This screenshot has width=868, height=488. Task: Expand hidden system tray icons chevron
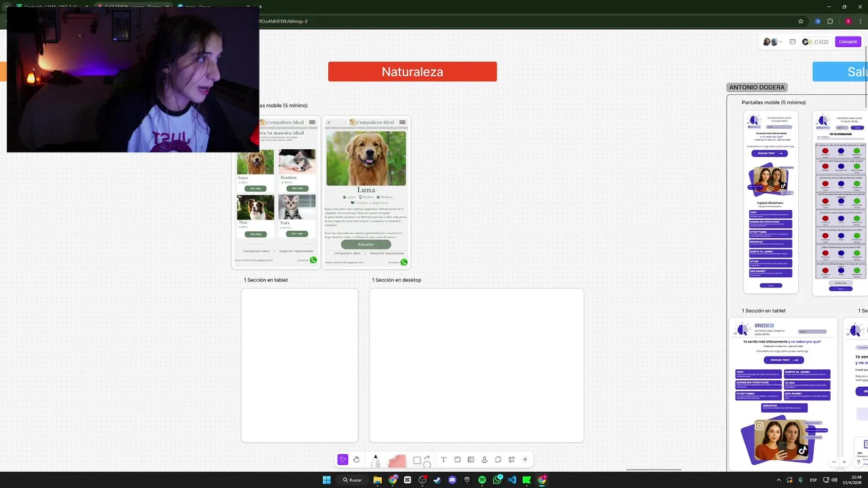click(778, 480)
